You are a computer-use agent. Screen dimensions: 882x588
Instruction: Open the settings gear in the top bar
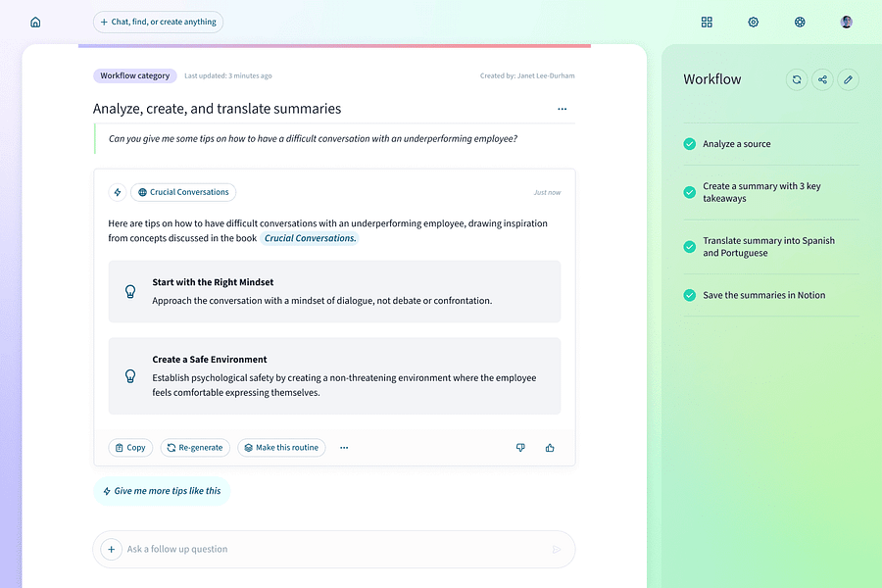click(x=753, y=22)
